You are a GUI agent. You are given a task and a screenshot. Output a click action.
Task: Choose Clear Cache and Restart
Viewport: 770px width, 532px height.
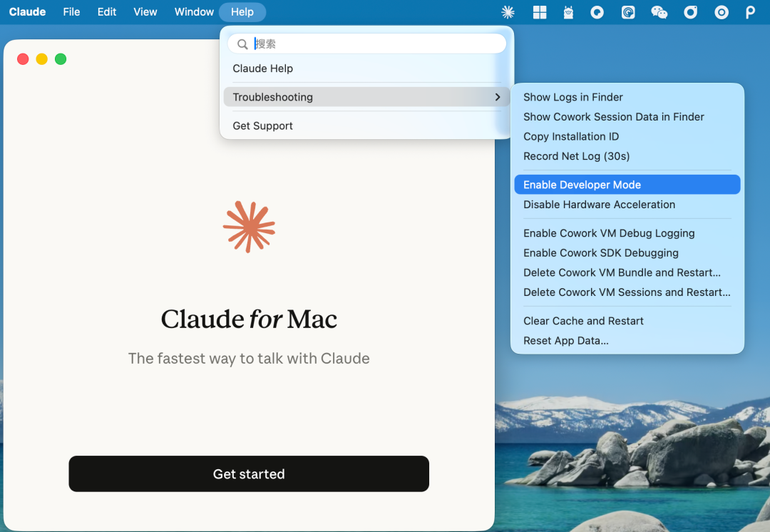click(583, 321)
